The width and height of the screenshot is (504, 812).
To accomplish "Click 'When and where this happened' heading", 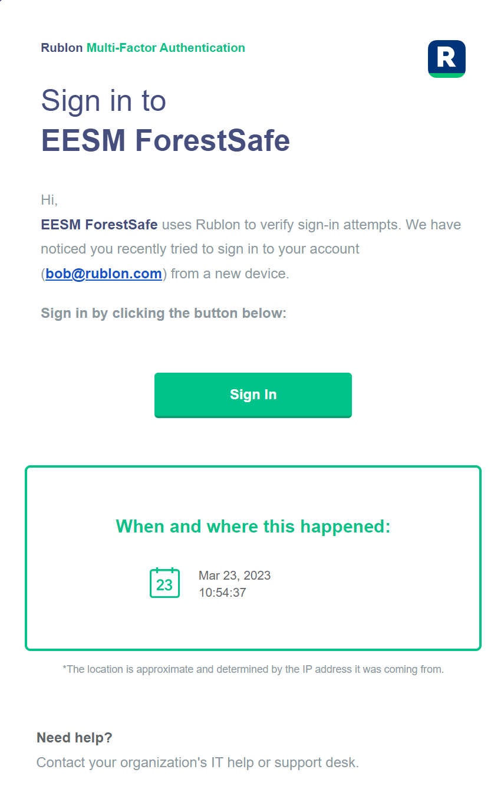I will click(253, 526).
